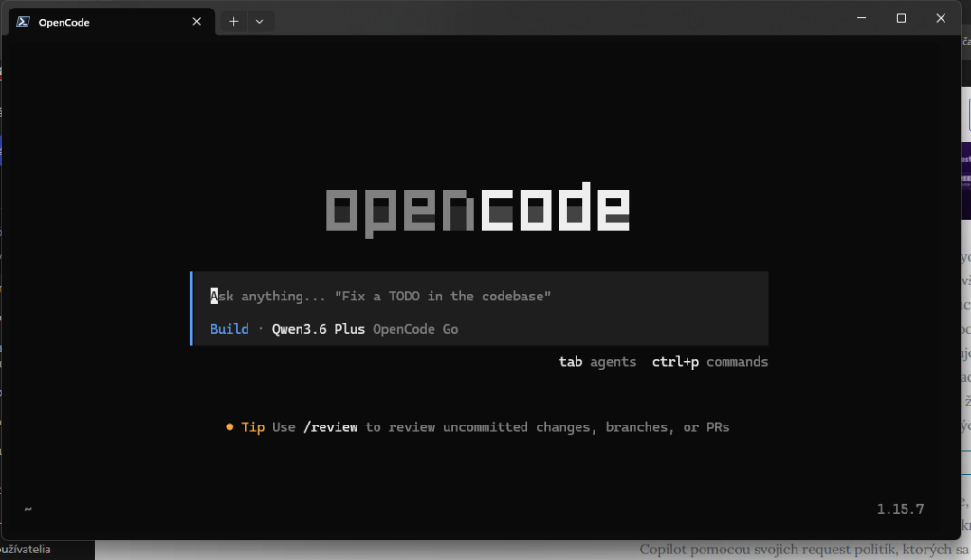Click the Build agent label
Screen dimensions: 971x560
pyautogui.click(x=229, y=329)
